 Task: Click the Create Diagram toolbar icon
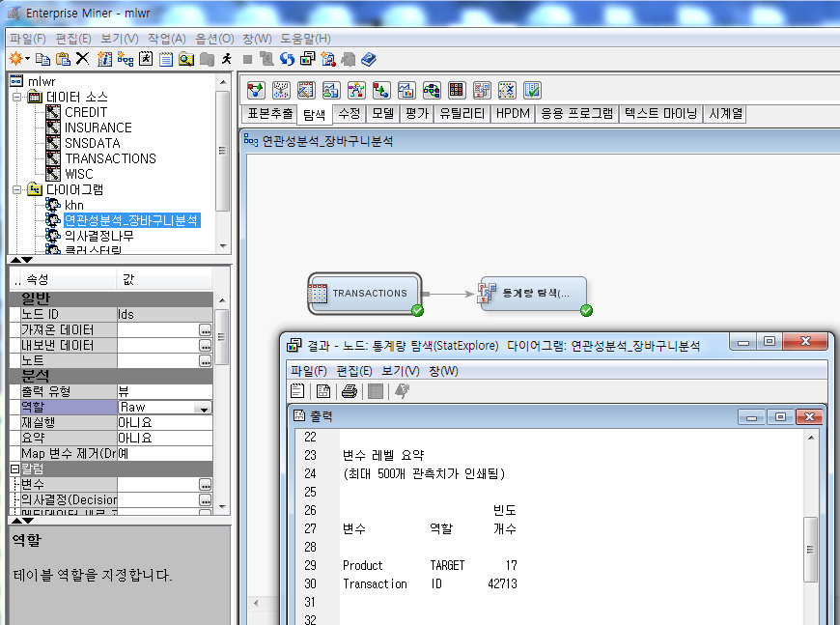click(x=126, y=58)
